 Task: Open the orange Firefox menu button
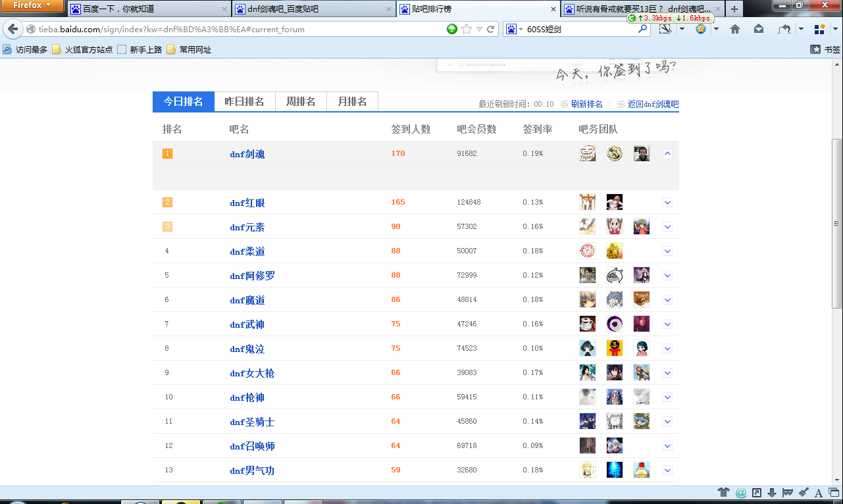pyautogui.click(x=32, y=5)
